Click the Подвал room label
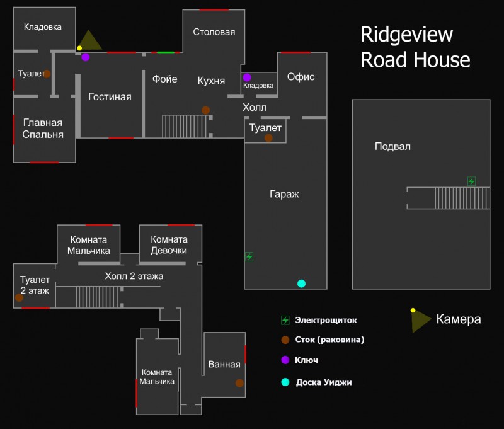The height and width of the screenshot is (429, 504). click(x=392, y=147)
